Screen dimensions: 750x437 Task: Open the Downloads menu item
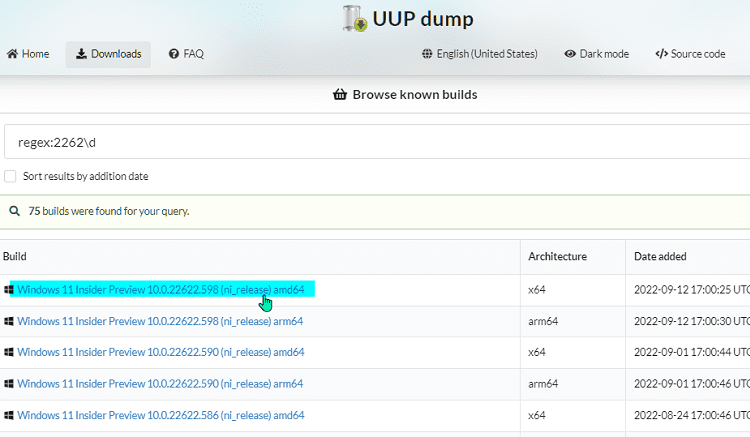[109, 54]
